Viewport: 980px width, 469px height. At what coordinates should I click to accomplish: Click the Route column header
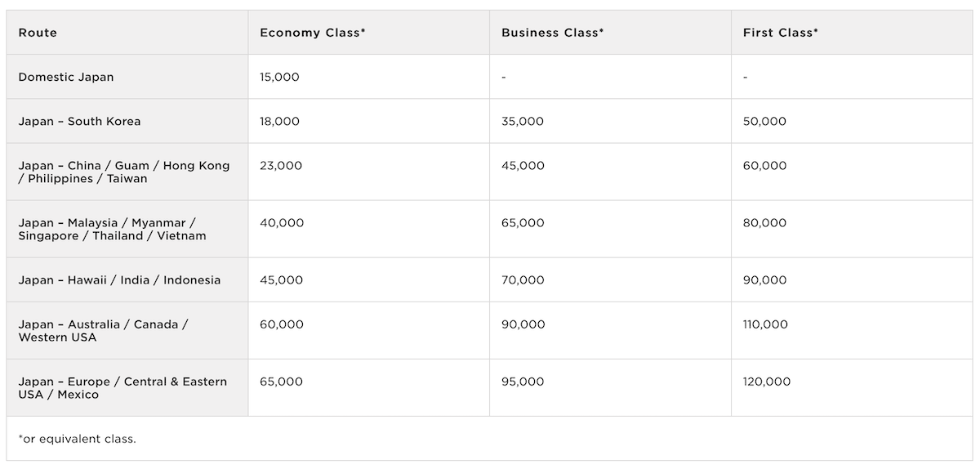pos(38,33)
